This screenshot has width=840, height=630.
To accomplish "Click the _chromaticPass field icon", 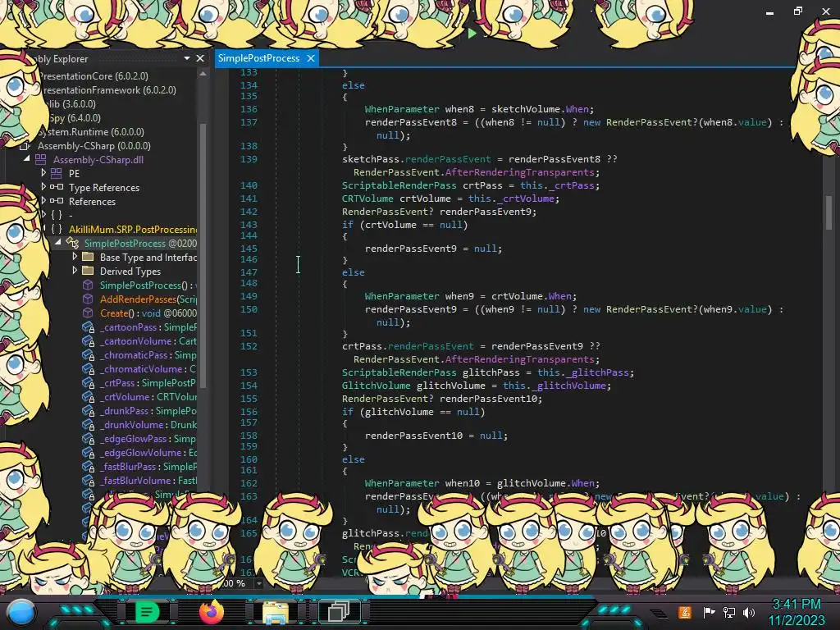I will (89, 355).
